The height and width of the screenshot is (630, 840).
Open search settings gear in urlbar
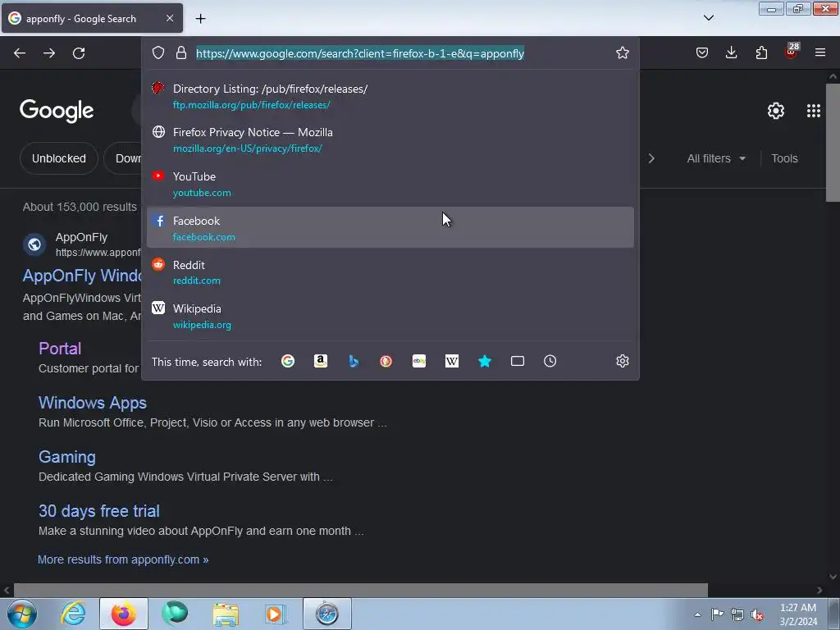(x=622, y=361)
